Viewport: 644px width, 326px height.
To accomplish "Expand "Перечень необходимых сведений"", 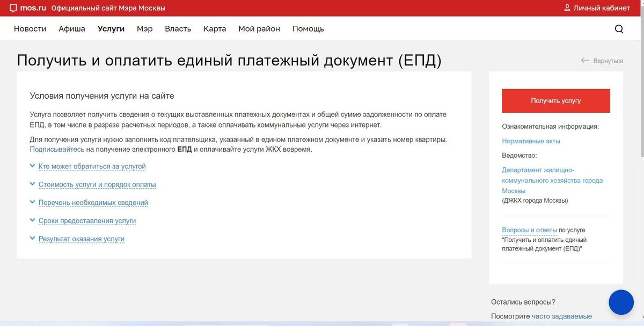I will click(92, 203).
